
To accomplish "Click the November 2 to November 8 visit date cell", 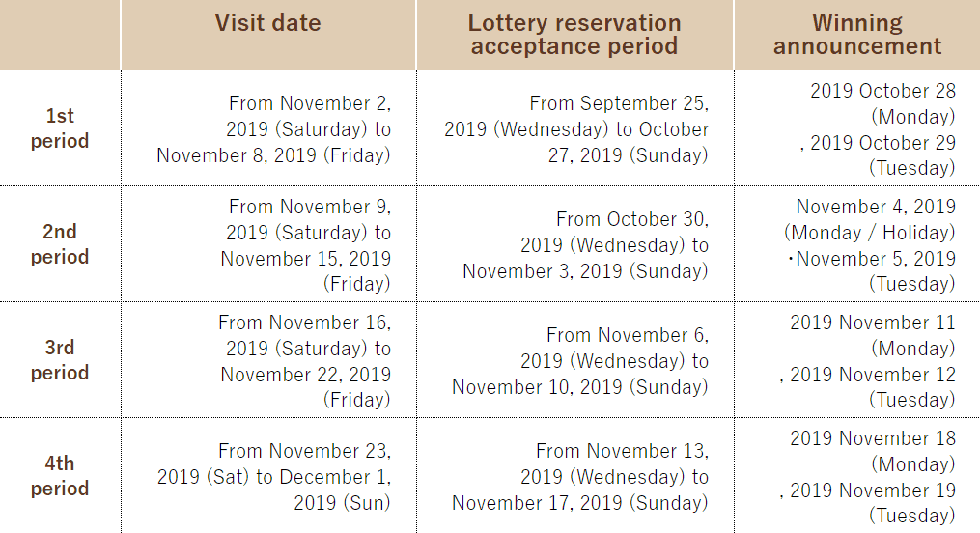I will click(x=268, y=128).
